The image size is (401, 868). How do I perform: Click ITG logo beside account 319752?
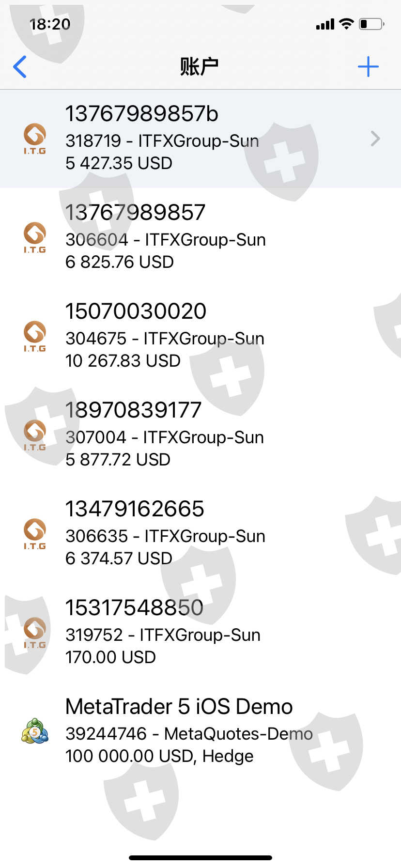pos(35,633)
